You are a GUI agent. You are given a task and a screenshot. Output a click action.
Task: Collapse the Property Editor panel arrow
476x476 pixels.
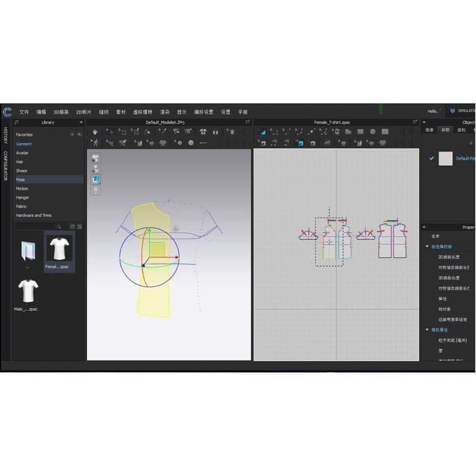click(x=424, y=227)
